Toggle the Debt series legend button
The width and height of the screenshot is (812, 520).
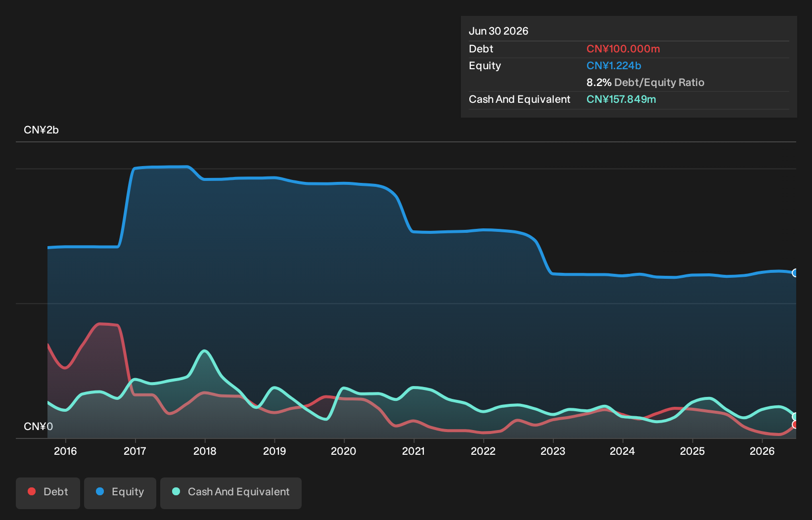click(48, 493)
